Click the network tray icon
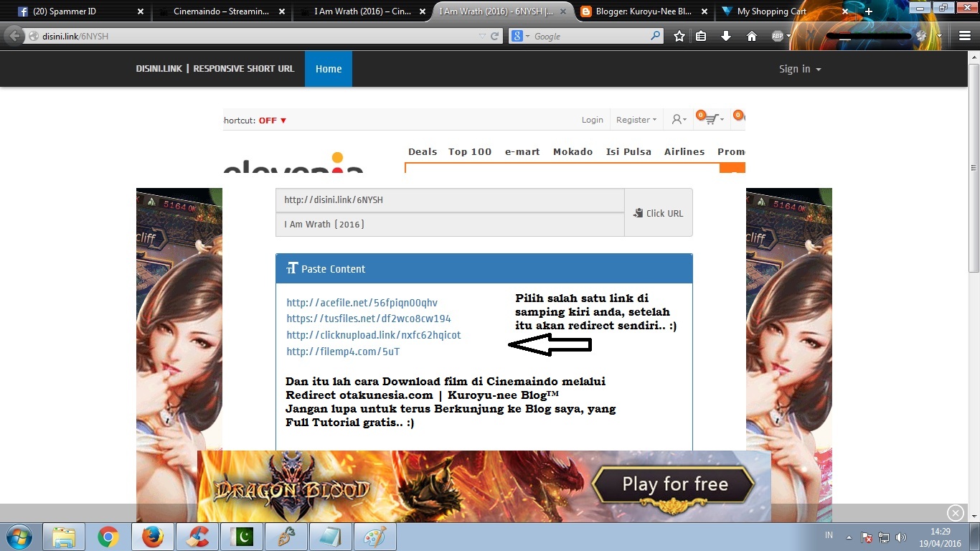The width and height of the screenshot is (980, 551). point(884,537)
